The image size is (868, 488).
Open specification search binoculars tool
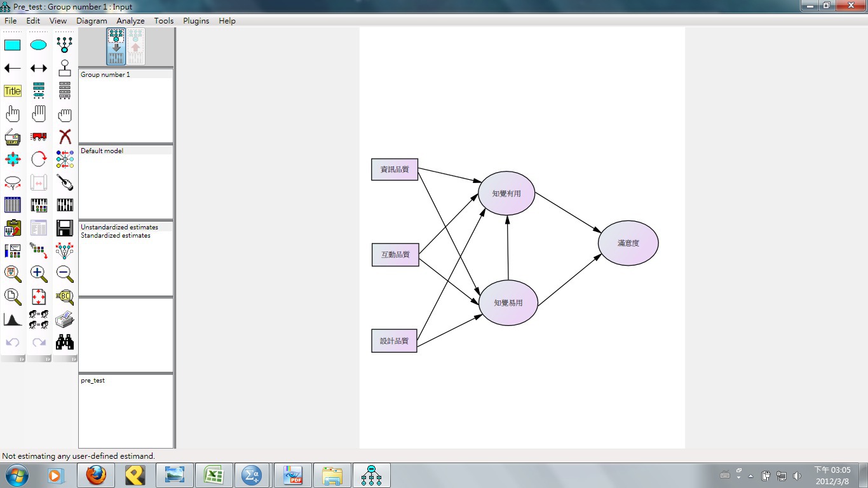(x=65, y=342)
